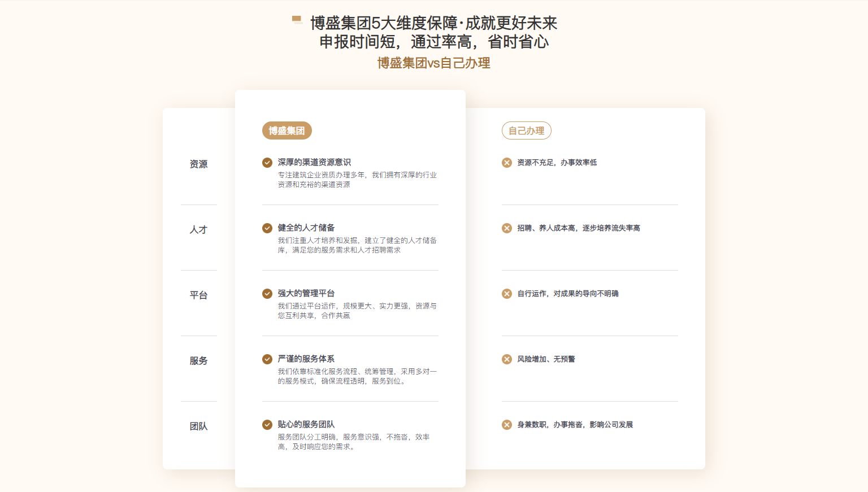
Task: Click the heading 严谨的服务体系
Action: pos(306,359)
